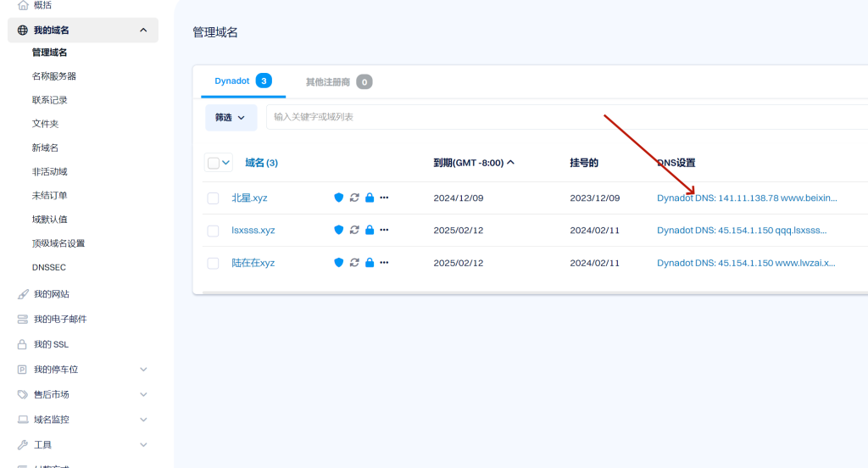Viewport: 868px width, 468px height.
Task: Click the padlock icon beside 我的 SSL
Action: [22, 344]
